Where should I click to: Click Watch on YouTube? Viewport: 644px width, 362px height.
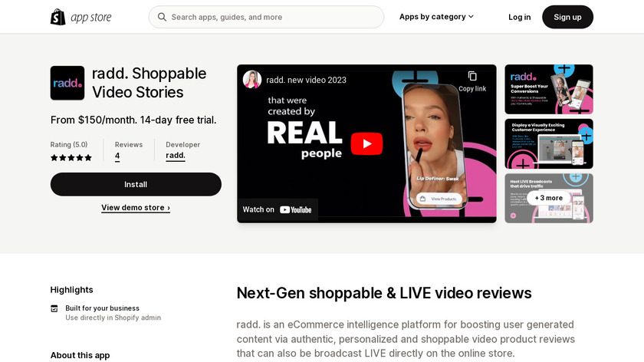click(x=278, y=209)
